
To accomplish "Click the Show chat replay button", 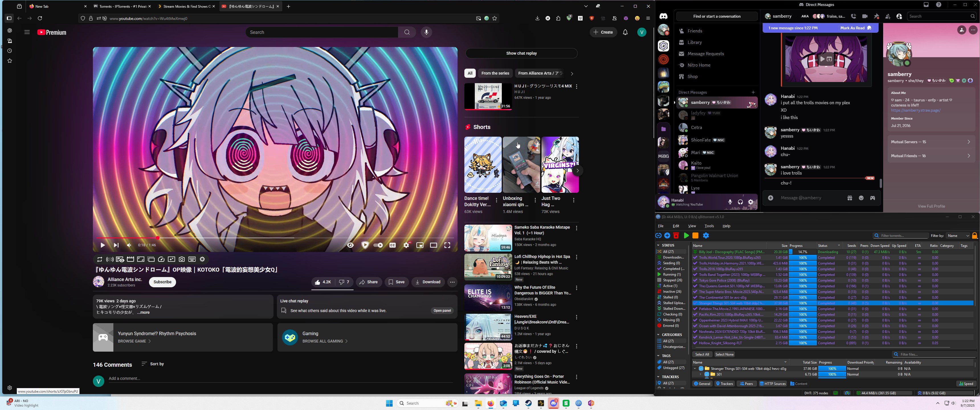I will pos(521,53).
